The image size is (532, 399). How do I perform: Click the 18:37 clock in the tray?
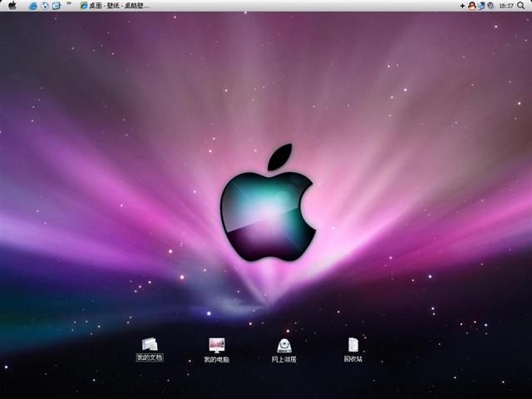point(505,6)
